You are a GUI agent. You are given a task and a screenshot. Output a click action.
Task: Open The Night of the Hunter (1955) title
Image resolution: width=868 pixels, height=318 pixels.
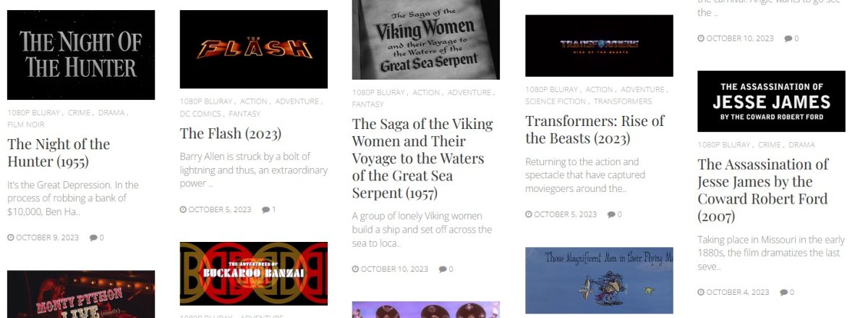pyautogui.click(x=59, y=152)
